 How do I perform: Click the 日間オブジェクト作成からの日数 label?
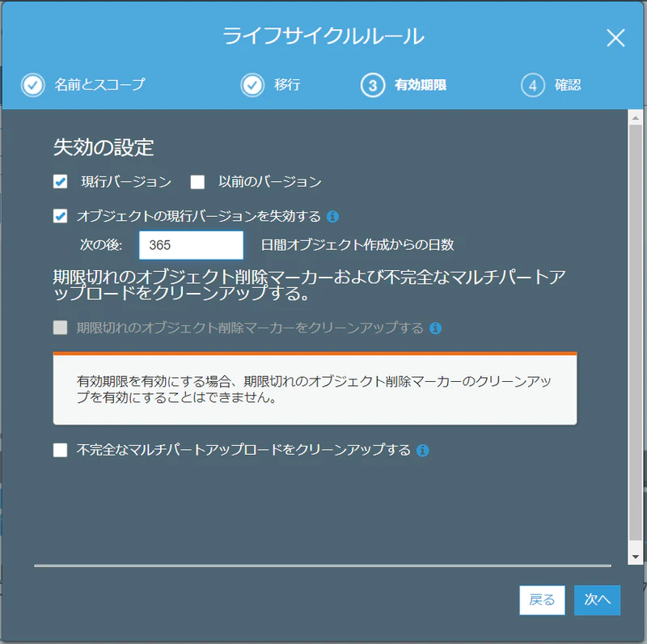357,245
